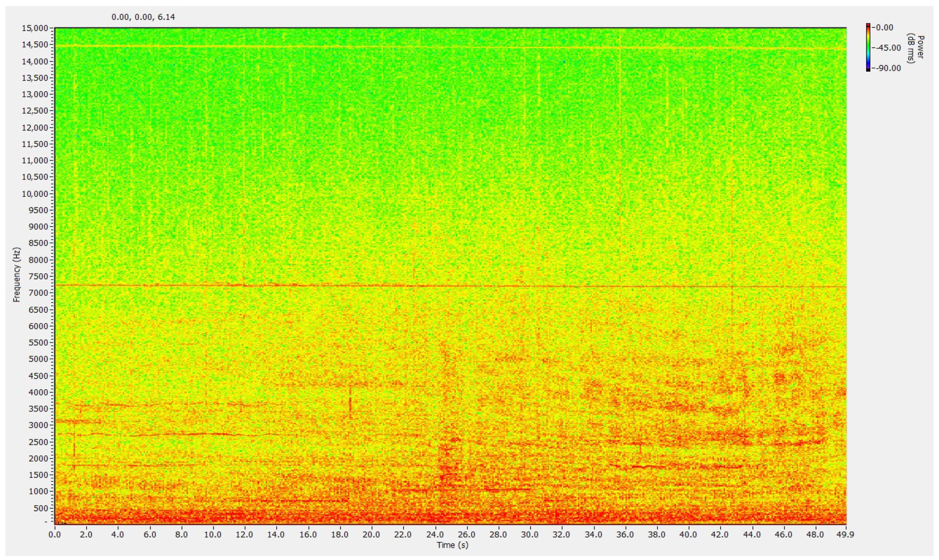Click the '6000' frequency tick label
The width and height of the screenshot is (939, 560).
pyautogui.click(x=39, y=326)
